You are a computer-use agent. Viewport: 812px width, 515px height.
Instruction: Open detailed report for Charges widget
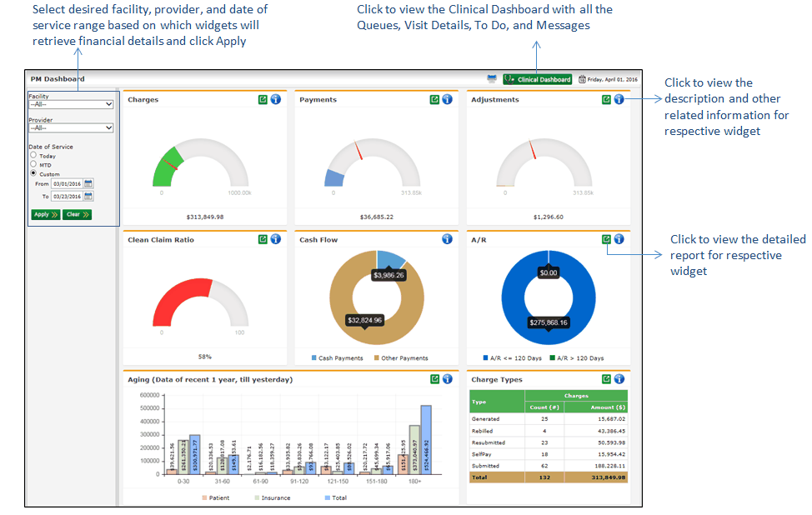tap(263, 99)
